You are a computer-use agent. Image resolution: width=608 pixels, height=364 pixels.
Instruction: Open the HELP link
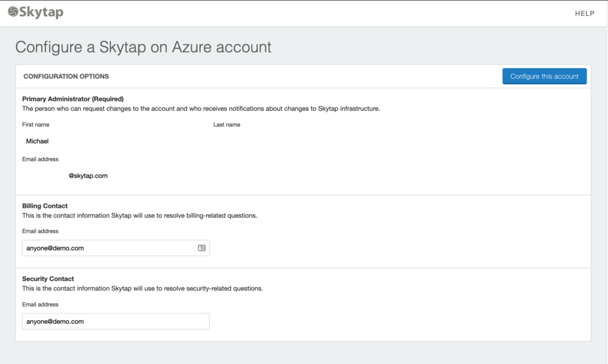[x=584, y=14]
